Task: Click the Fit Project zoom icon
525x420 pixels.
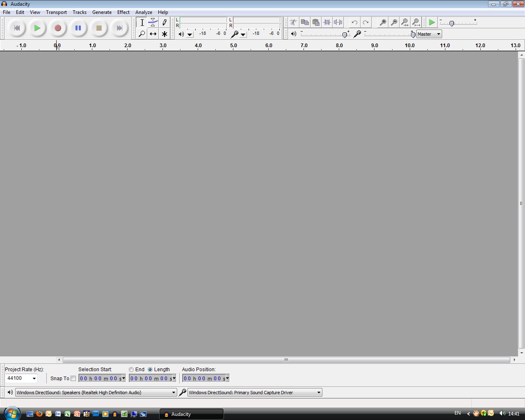Action: pos(416,23)
